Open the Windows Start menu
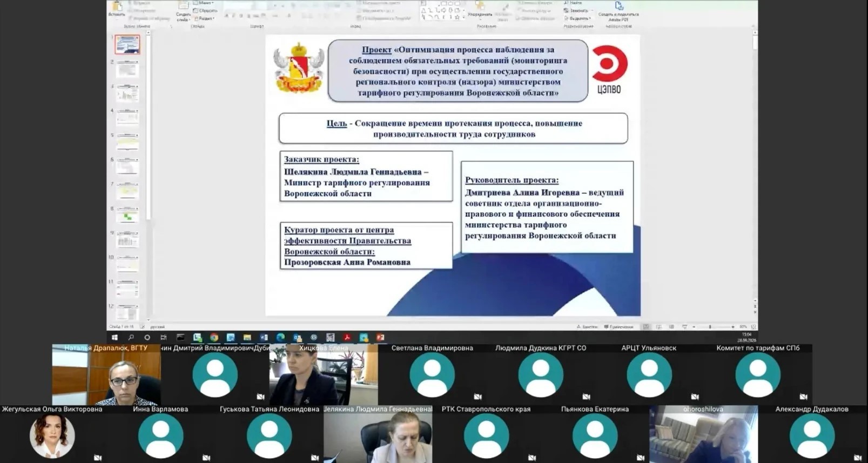This screenshot has height=463, width=868. point(115,338)
